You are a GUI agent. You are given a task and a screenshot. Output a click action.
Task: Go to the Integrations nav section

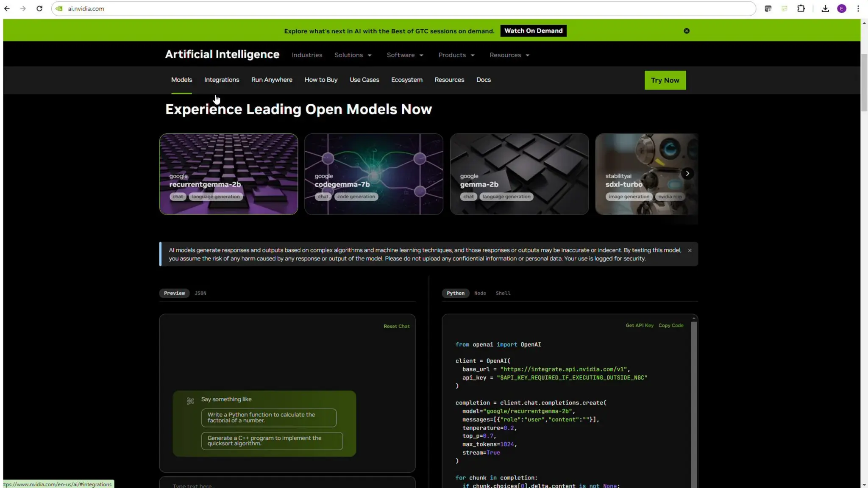click(221, 80)
